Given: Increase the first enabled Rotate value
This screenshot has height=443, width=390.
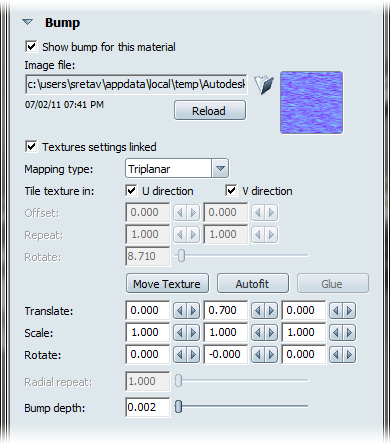Looking at the screenshot, I should (193, 355).
